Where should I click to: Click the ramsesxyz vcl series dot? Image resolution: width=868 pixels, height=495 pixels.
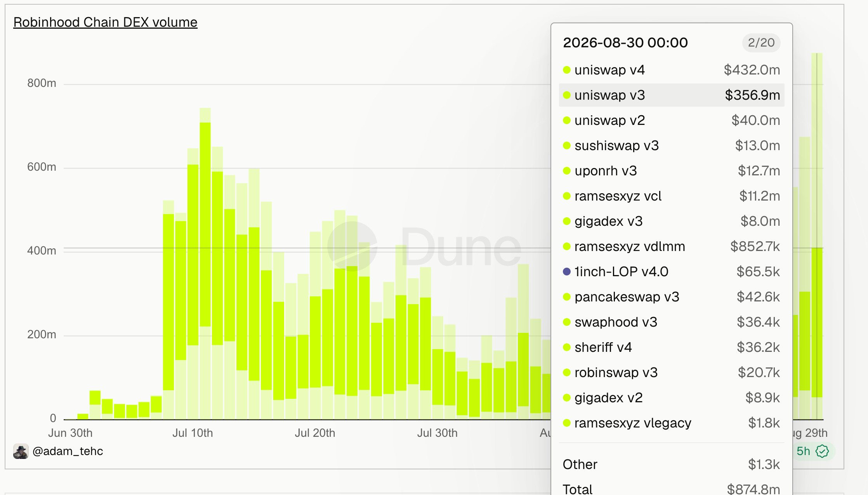(567, 196)
